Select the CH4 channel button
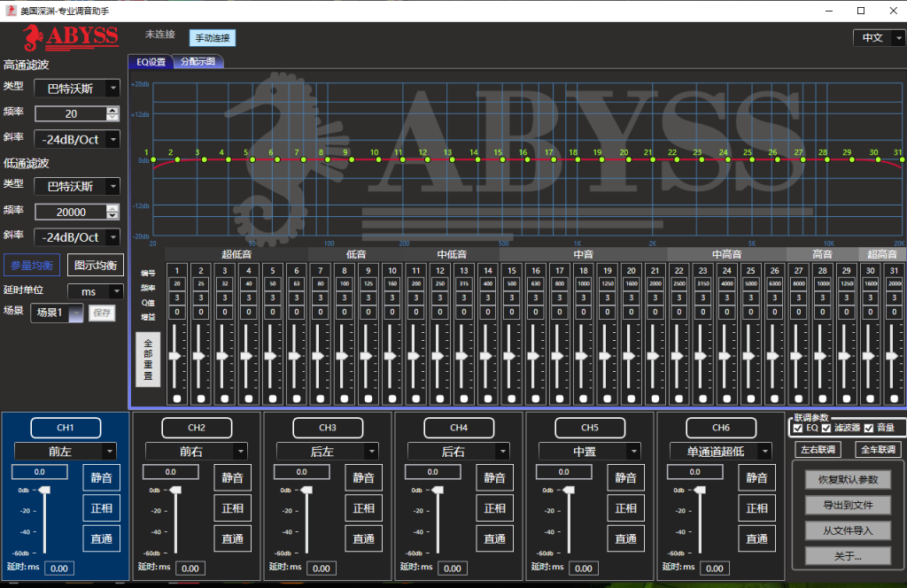907x588 pixels. (459, 428)
